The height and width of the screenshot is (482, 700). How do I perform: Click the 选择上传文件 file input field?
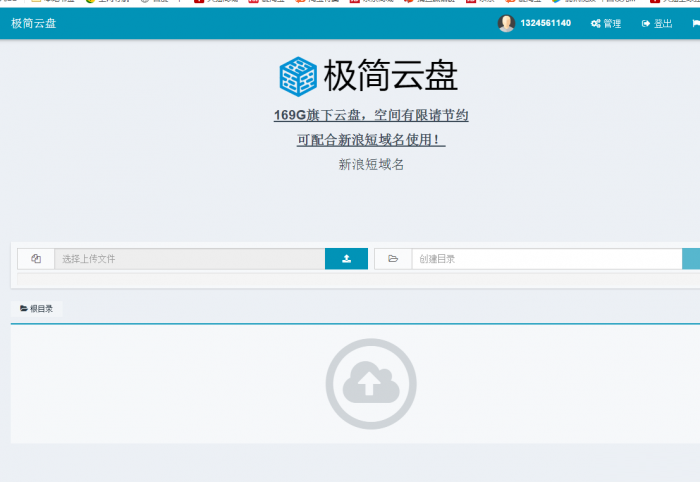(x=189, y=259)
